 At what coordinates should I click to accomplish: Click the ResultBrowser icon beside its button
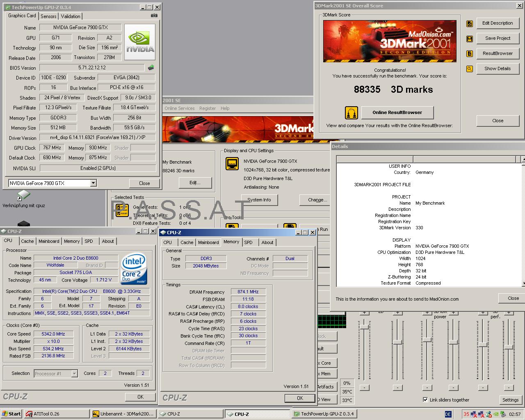470,54
